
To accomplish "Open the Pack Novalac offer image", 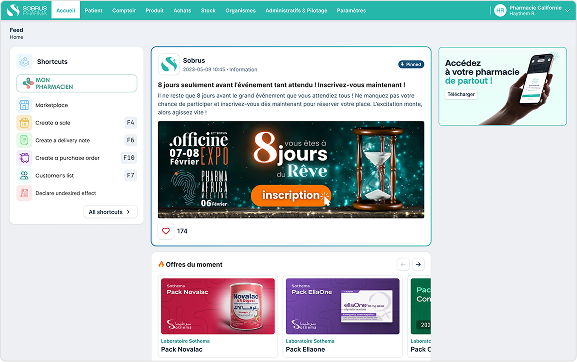I will pos(218,306).
